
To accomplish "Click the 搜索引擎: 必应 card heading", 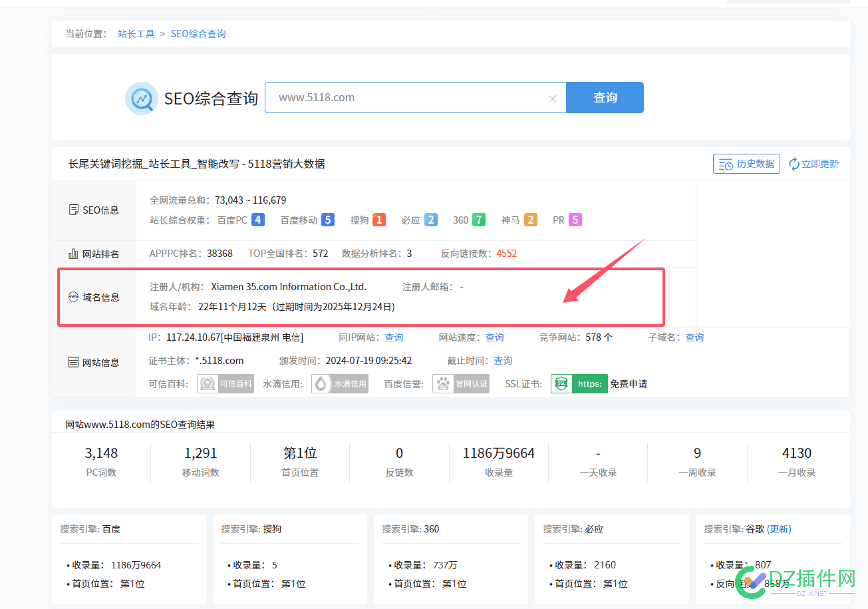I will [573, 529].
